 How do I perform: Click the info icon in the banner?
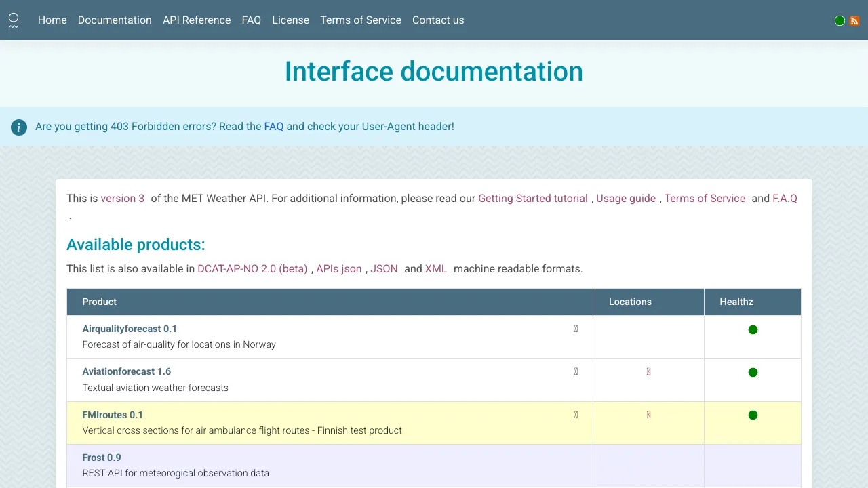tap(19, 127)
